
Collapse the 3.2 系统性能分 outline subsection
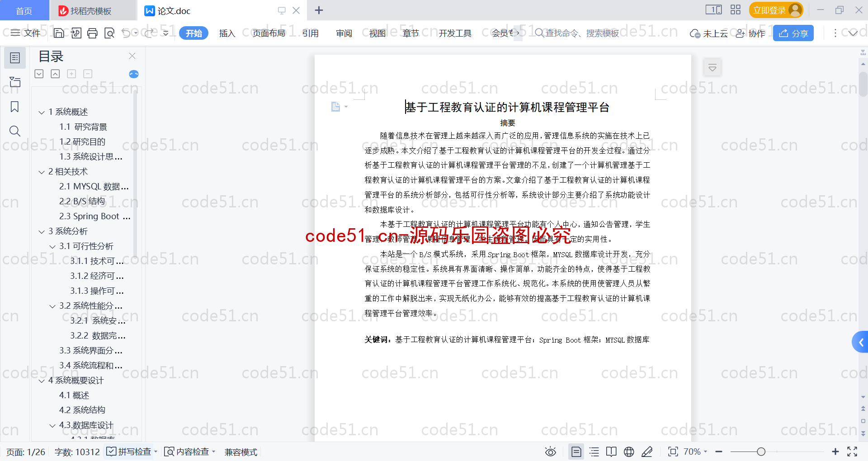click(52, 306)
